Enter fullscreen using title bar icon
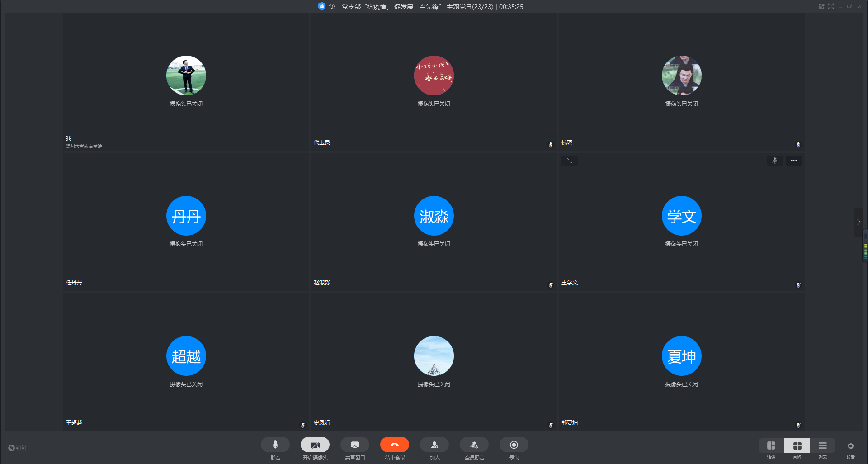 point(831,6)
